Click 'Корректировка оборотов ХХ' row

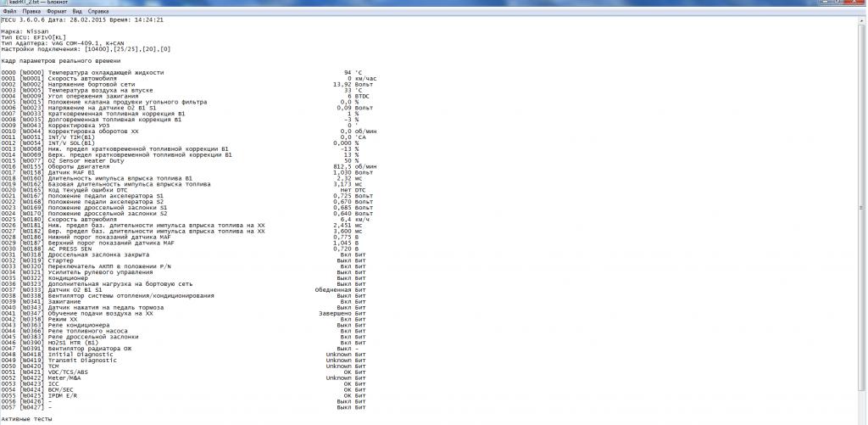(189, 131)
